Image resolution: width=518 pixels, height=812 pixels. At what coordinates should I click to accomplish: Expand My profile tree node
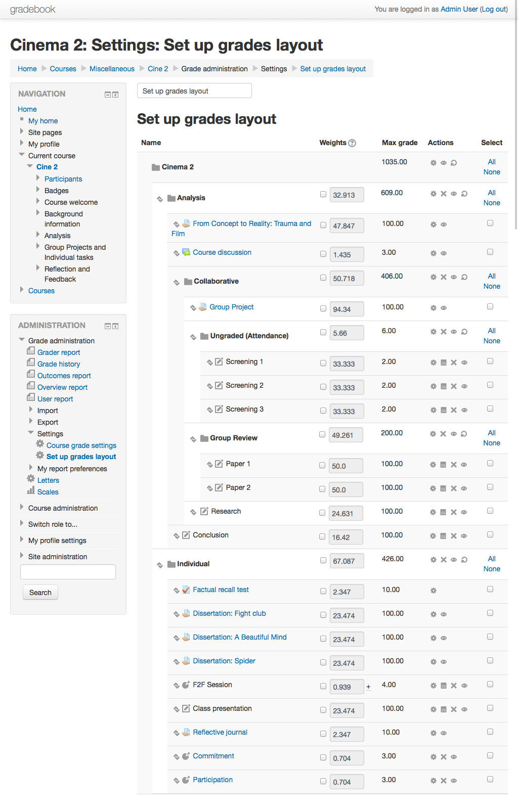click(22, 143)
